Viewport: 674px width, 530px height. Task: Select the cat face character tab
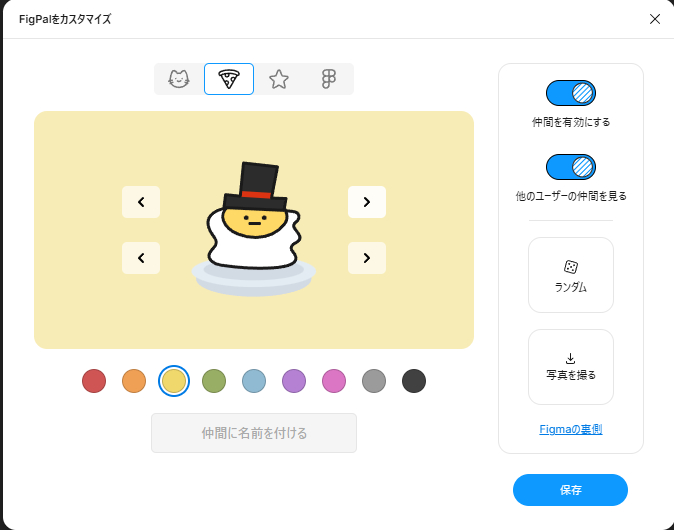[179, 79]
